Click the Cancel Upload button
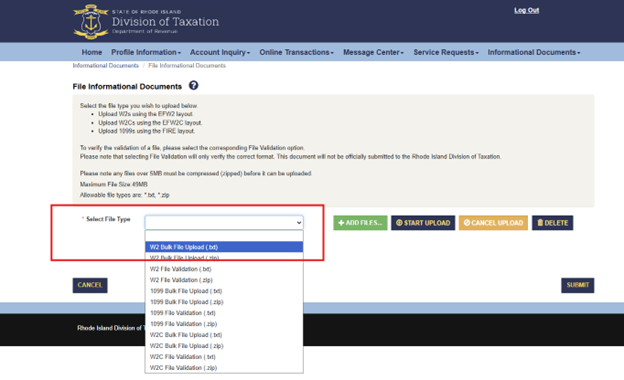Viewport: 624px width, 380px height. point(493,223)
